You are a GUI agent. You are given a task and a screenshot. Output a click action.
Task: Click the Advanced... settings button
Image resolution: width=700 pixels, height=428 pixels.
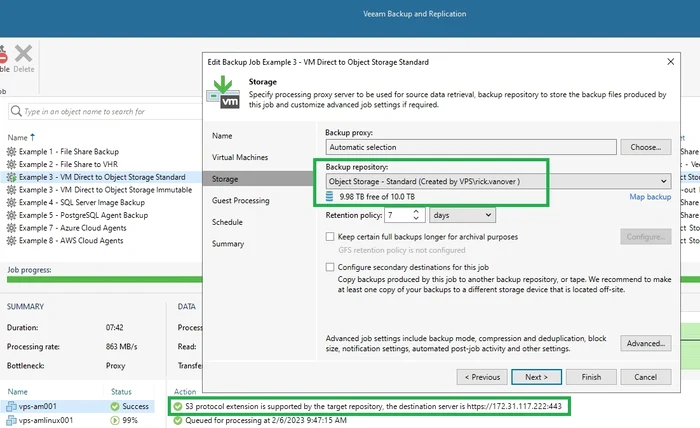pos(646,343)
